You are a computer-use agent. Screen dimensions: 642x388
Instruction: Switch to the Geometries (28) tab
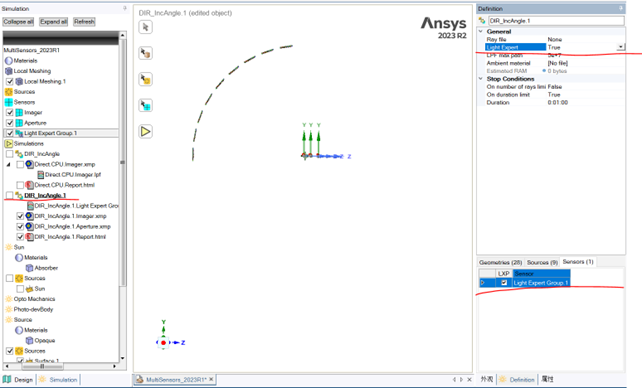click(500, 262)
